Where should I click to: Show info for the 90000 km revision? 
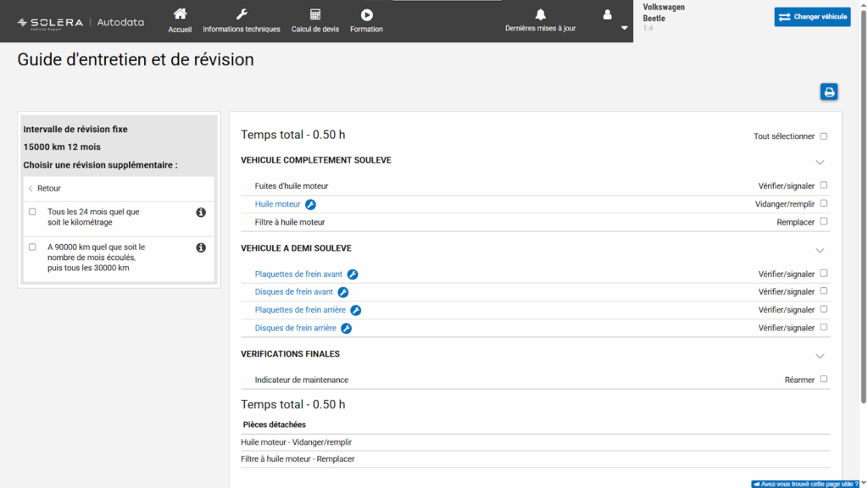pyautogui.click(x=201, y=248)
